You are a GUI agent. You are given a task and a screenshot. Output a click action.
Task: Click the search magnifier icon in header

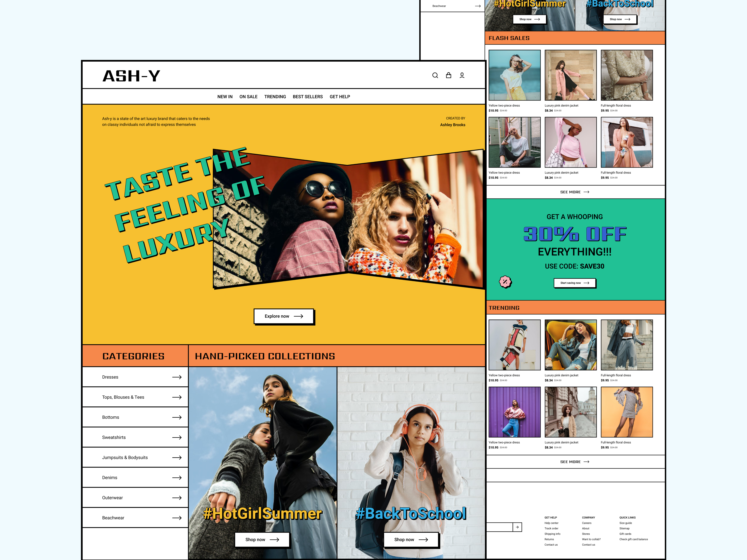pos(435,75)
